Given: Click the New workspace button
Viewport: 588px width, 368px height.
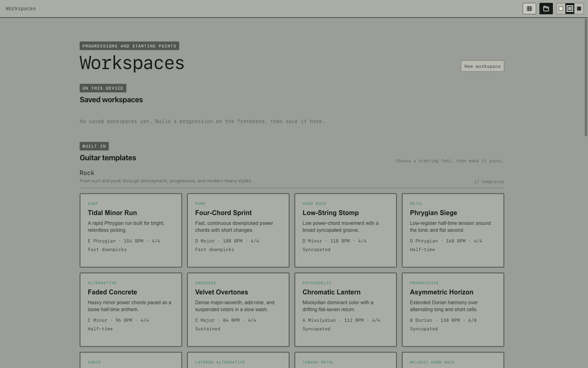Looking at the screenshot, I should click(x=482, y=66).
